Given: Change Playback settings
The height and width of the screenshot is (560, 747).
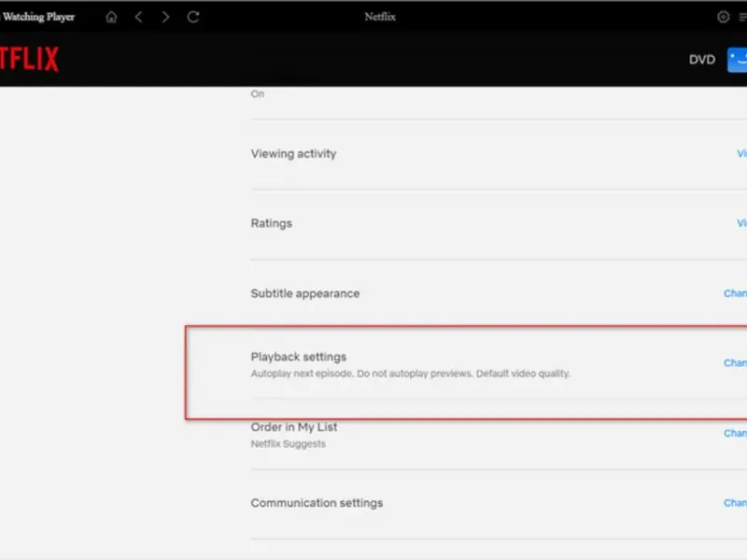Looking at the screenshot, I should pyautogui.click(x=735, y=363).
